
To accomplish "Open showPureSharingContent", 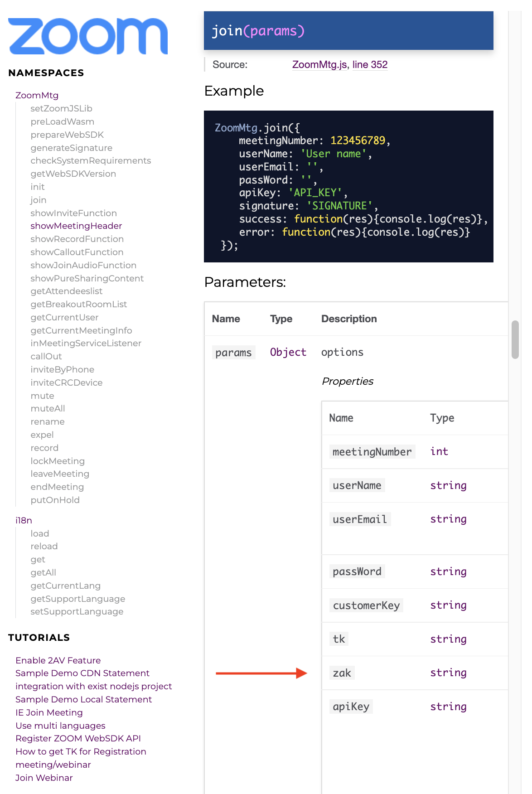I will pos(87,278).
